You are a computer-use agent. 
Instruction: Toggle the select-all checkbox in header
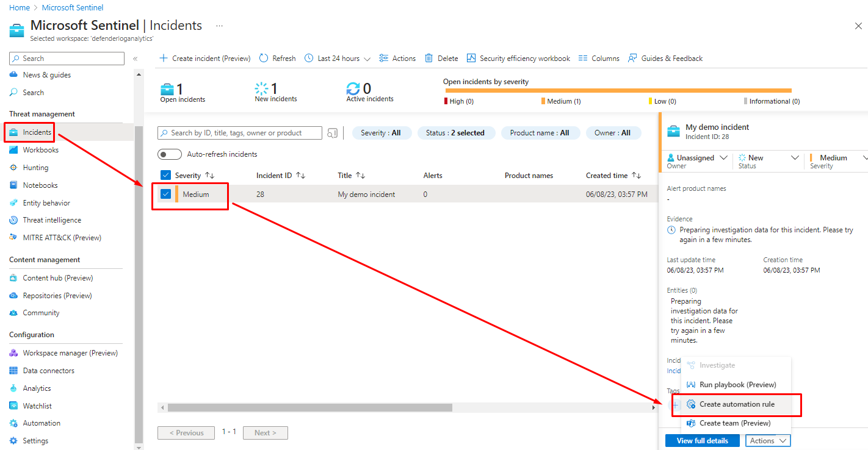(x=165, y=176)
